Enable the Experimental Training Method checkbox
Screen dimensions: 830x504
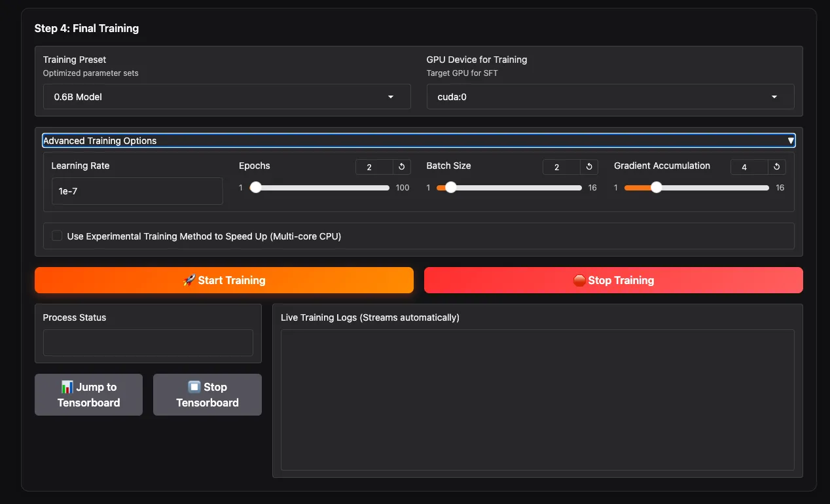(x=57, y=236)
